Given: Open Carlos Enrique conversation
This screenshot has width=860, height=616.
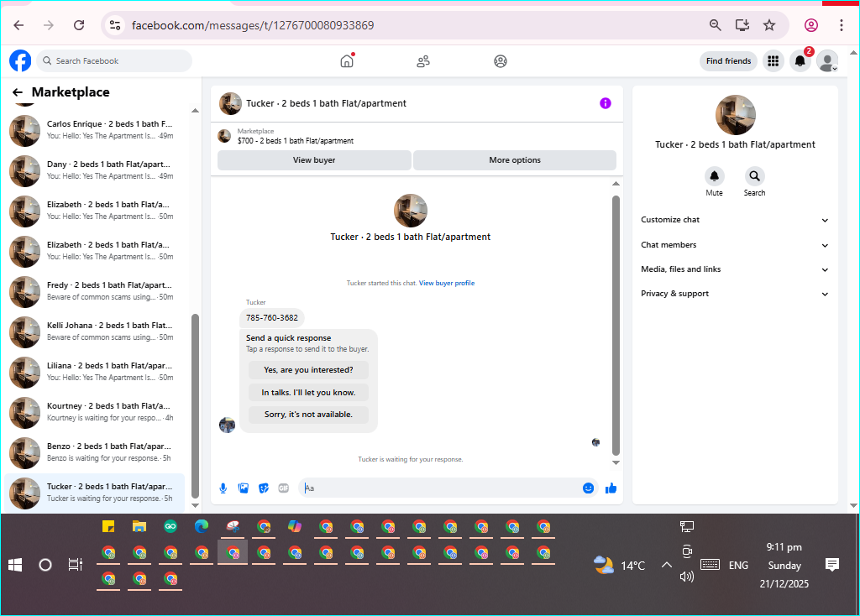Looking at the screenshot, I should tap(94, 130).
